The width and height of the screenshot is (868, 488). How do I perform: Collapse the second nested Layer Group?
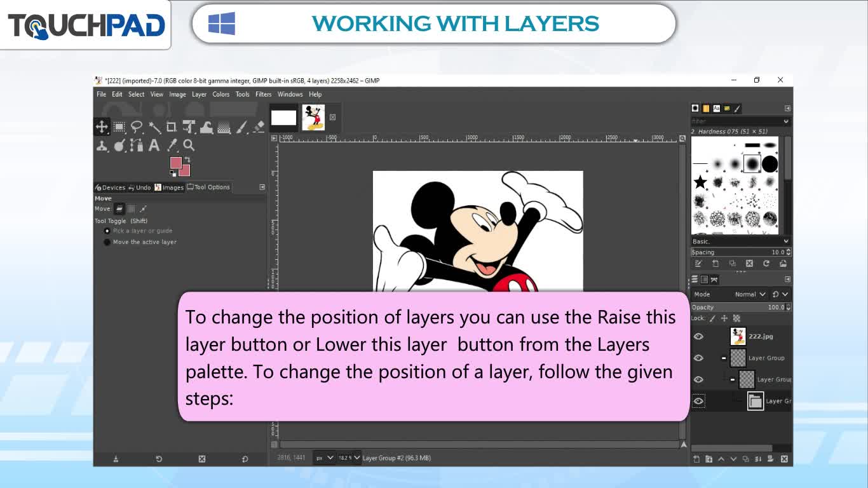click(x=732, y=379)
